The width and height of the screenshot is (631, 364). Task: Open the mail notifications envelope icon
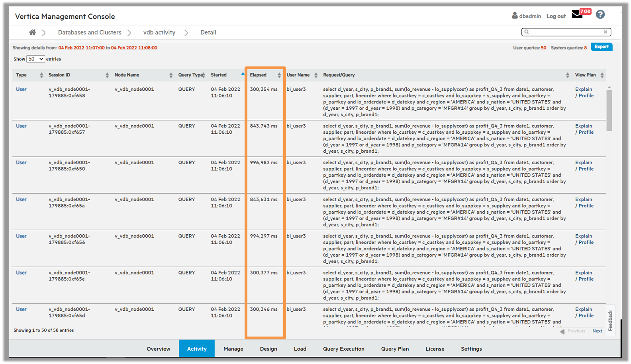coord(577,15)
